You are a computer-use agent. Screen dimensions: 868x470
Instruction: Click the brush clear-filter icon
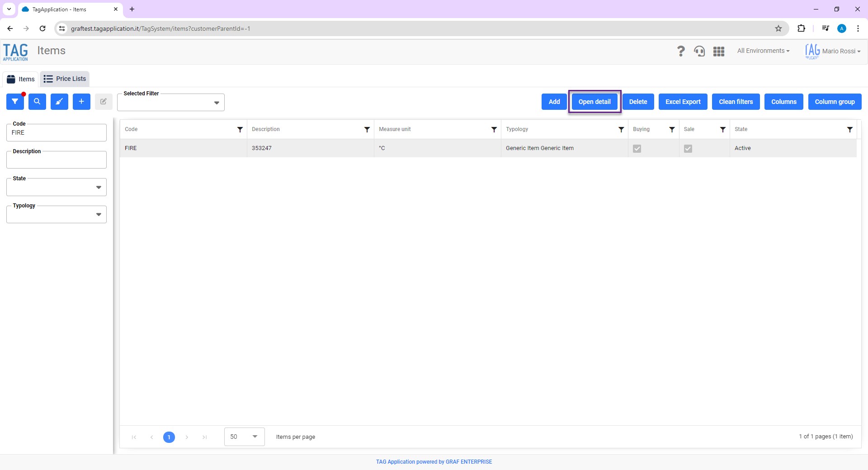pyautogui.click(x=59, y=102)
